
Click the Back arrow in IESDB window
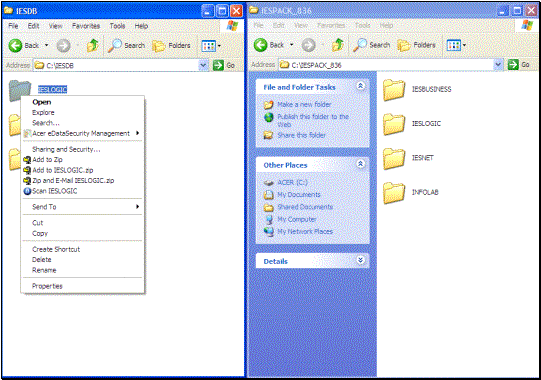tap(16, 45)
